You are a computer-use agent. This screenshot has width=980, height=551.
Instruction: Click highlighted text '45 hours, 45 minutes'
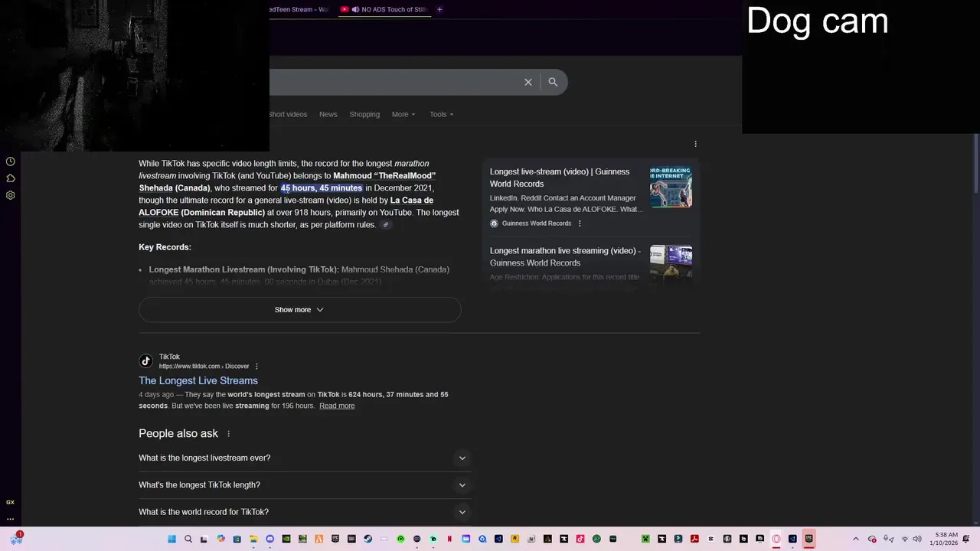click(322, 188)
